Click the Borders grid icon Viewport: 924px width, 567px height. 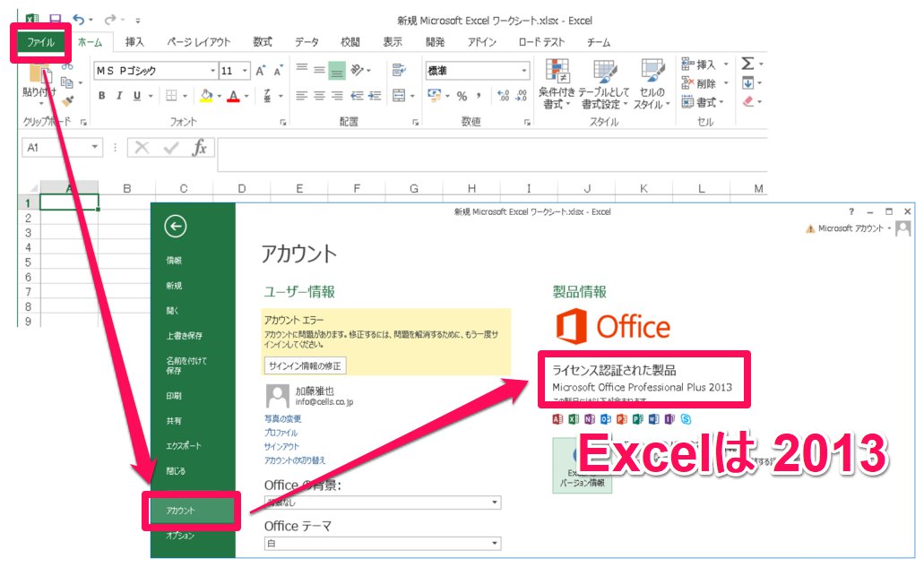pos(171,95)
